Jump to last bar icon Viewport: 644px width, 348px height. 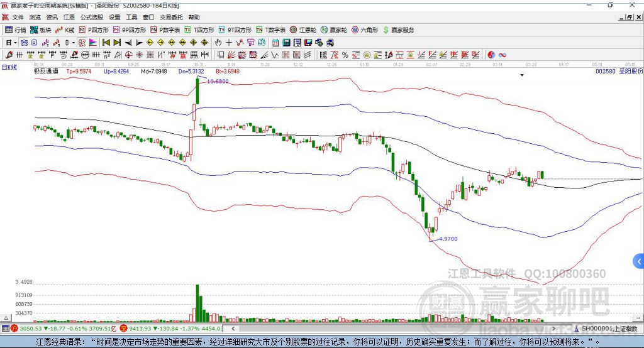point(117,43)
